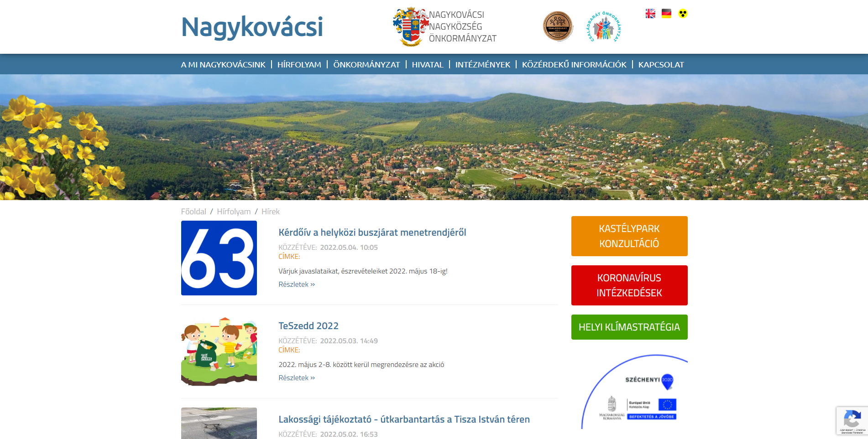Click the red KORONAVÍRUS INTÉZKEDÉSEK button
The height and width of the screenshot is (439, 868).
click(x=629, y=285)
